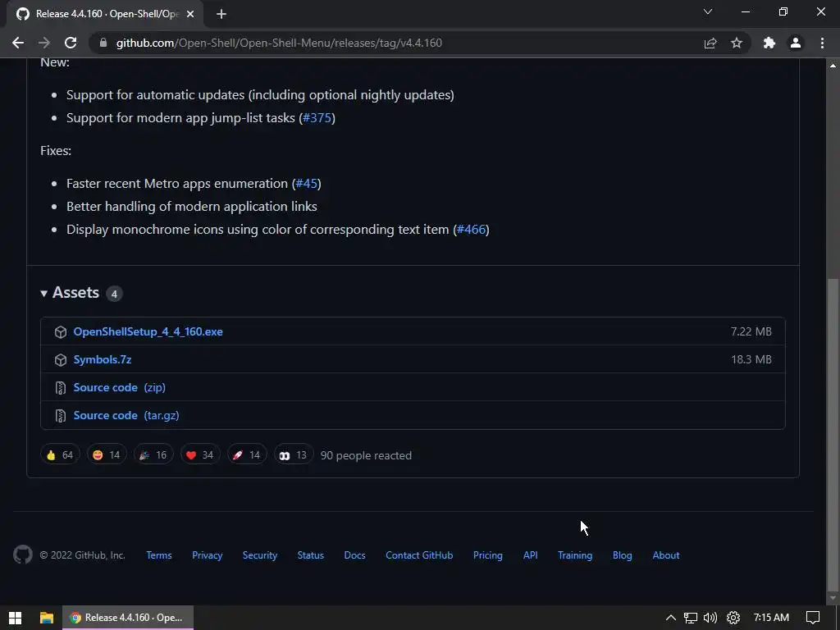Click the address bar URL
The height and width of the screenshot is (630, 840).
[279, 43]
